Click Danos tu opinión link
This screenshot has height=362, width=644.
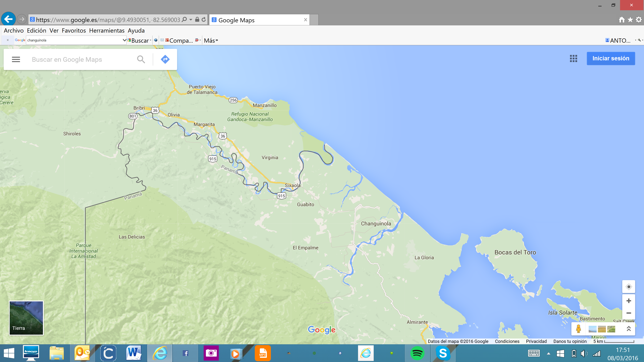(x=570, y=341)
